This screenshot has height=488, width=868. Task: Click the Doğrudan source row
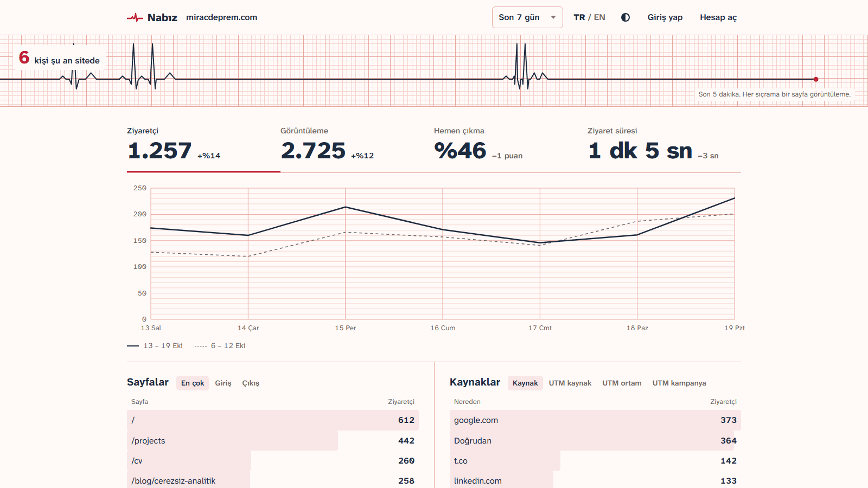[595, 441]
